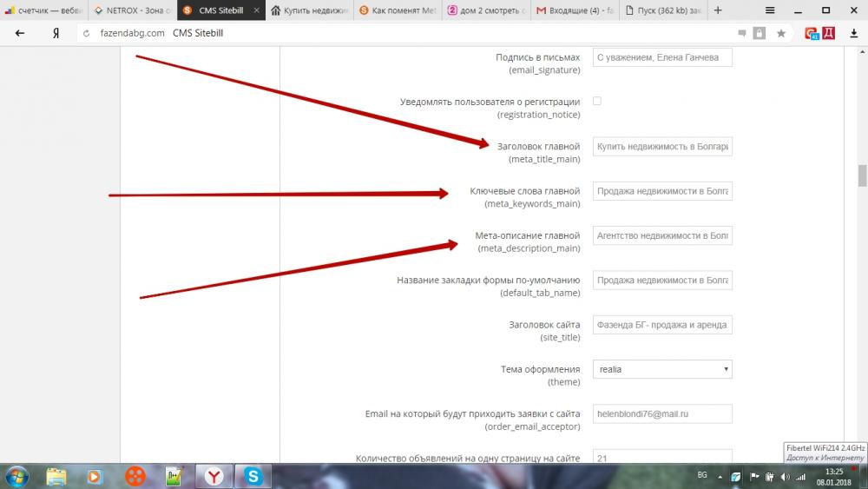Click the 'Ключевые слова главной' label
This screenshot has width=868, height=489.
[x=525, y=191]
